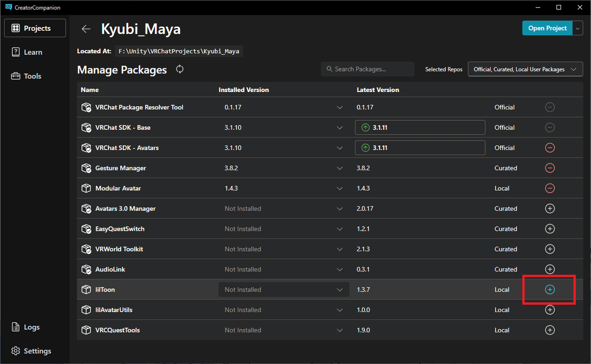Open version dropdown for Avatars 3.0 Manager

339,209
